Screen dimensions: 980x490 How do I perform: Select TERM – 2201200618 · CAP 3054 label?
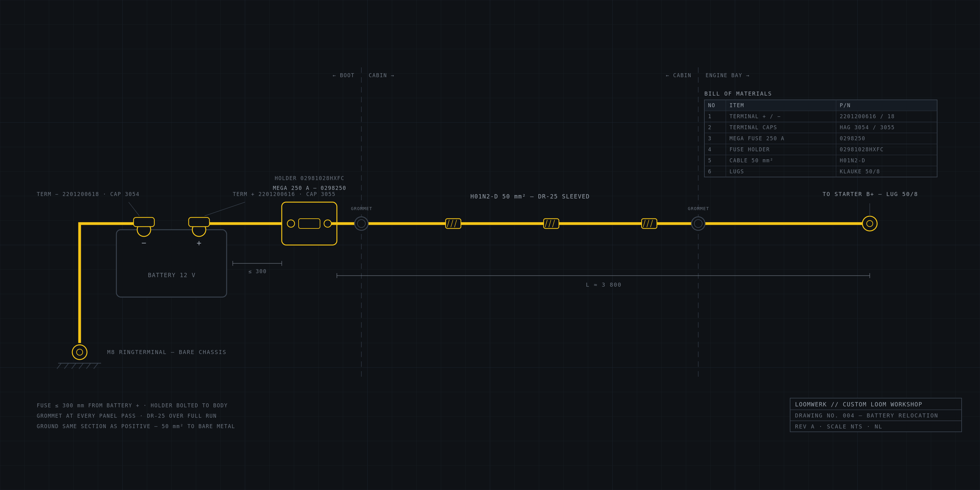point(88,194)
